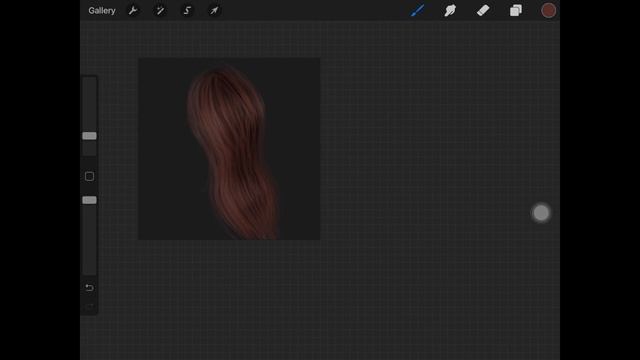This screenshot has width=640, height=360.
Task: Select the Brush tool
Action: (417, 11)
